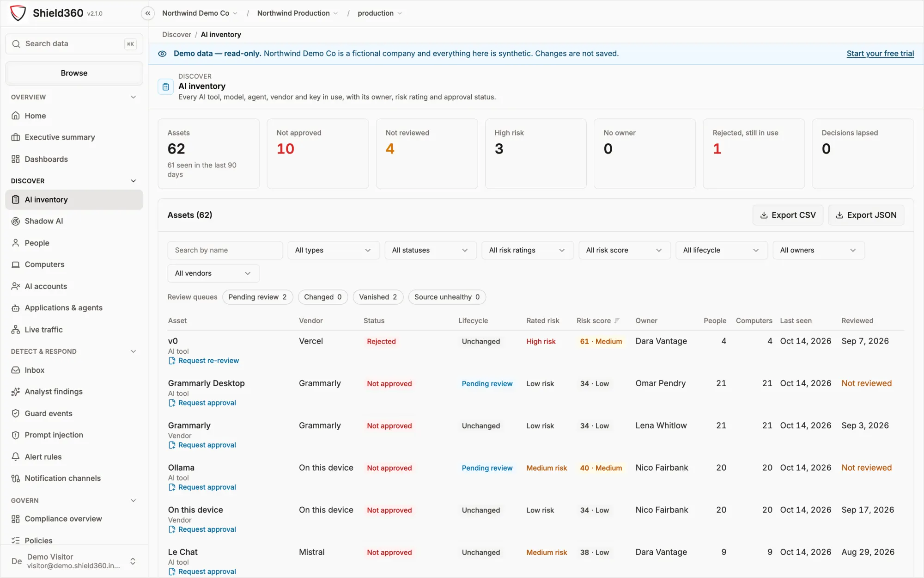Viewport: 924px width, 578px height.
Task: Open the Alert rules bell icon
Action: (x=16, y=457)
